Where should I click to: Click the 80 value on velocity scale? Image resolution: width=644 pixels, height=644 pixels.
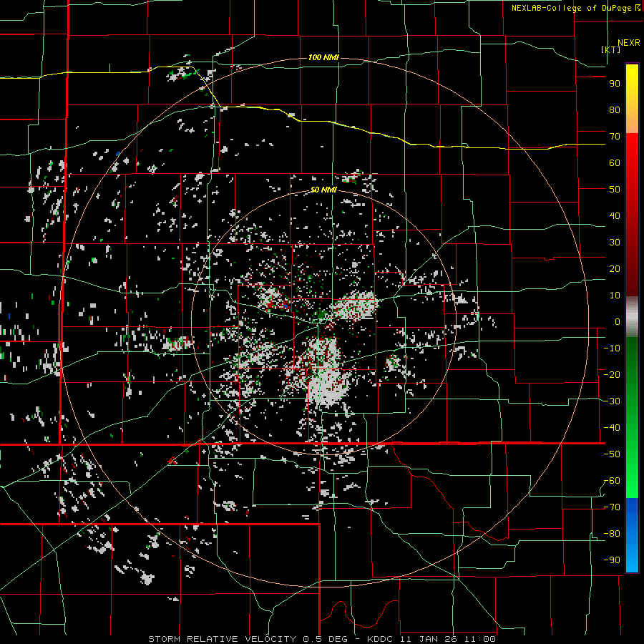[x=615, y=109]
